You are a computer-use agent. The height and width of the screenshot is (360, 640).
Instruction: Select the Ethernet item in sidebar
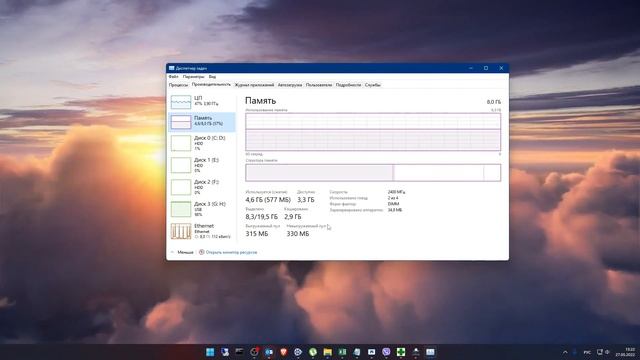pyautogui.click(x=202, y=231)
